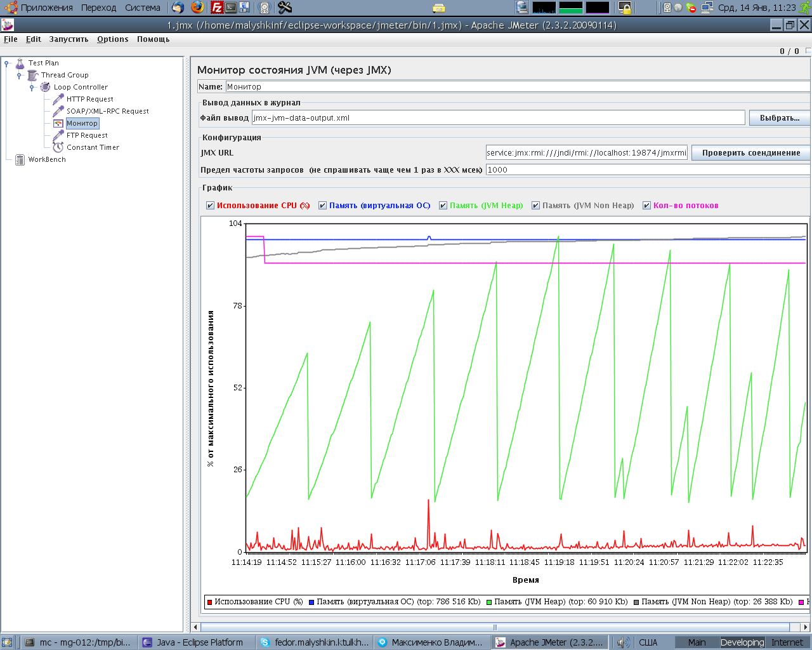
Task: Click the Проверить соединение button
Action: point(750,152)
